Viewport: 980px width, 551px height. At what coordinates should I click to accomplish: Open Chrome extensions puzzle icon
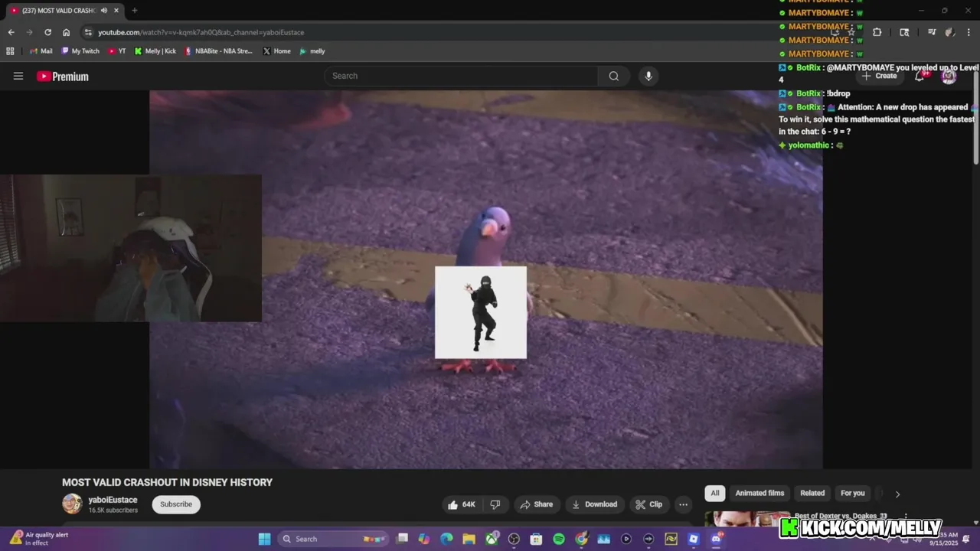(x=877, y=32)
